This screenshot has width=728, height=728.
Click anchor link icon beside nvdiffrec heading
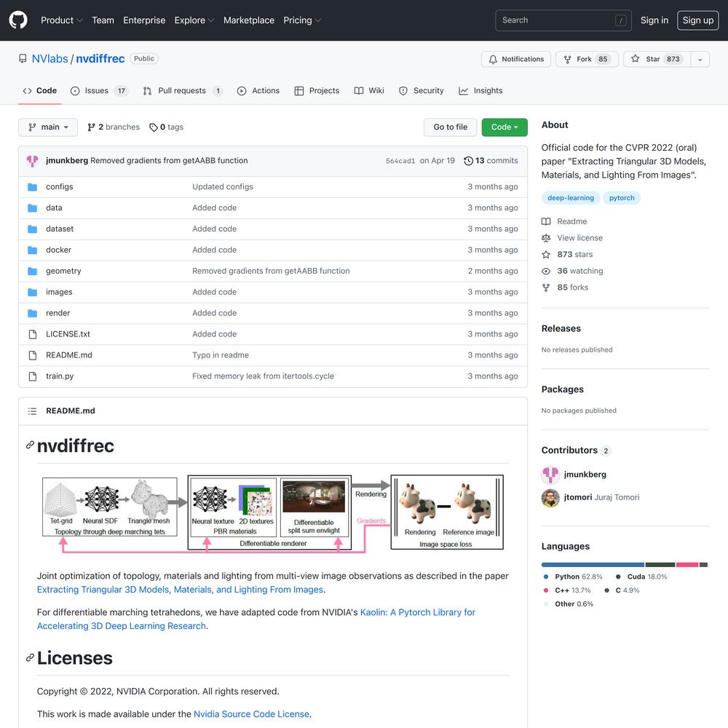[30, 446]
